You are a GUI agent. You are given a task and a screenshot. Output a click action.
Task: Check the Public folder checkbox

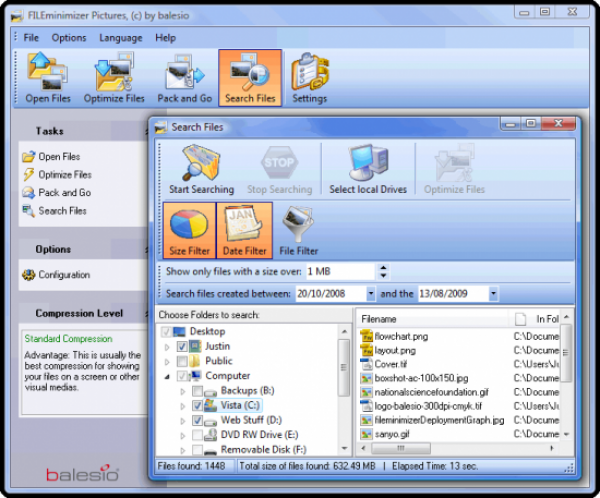click(x=182, y=361)
